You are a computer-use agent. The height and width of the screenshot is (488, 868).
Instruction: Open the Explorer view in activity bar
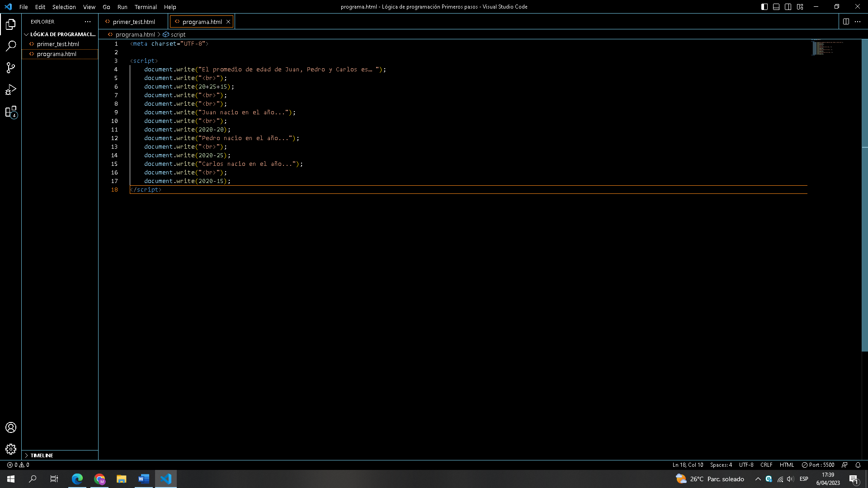(x=11, y=24)
